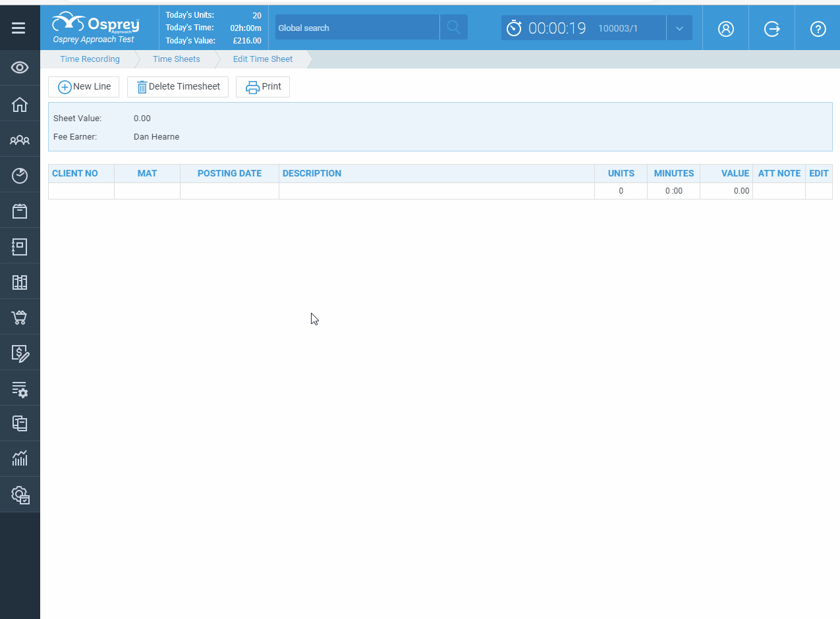The width and height of the screenshot is (840, 619).
Task: Go to Time Sheets breadcrumb
Action: pos(177,59)
